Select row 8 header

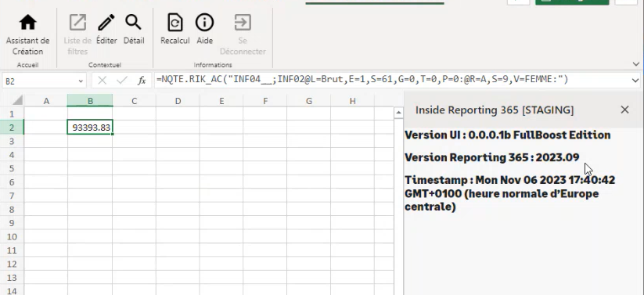pos(12,210)
